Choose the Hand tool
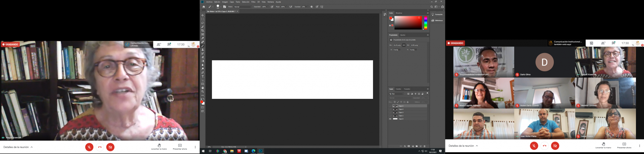 pyautogui.click(x=203, y=88)
